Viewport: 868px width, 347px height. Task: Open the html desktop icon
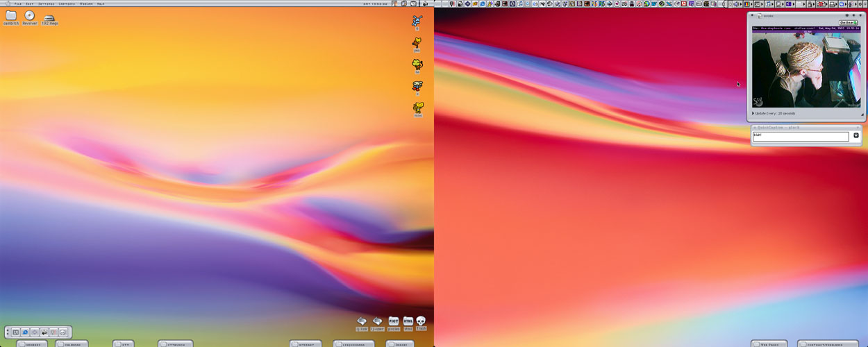point(408,323)
